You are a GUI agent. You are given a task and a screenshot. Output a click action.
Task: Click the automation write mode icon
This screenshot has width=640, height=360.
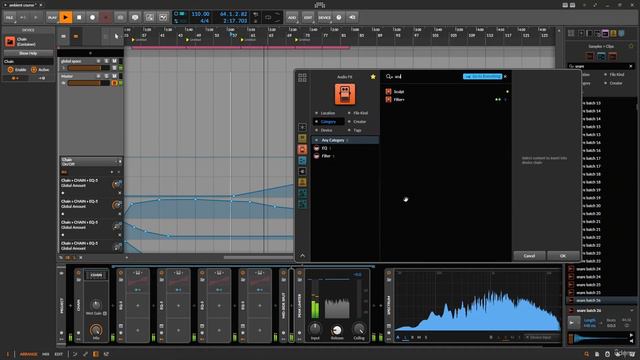click(163, 18)
